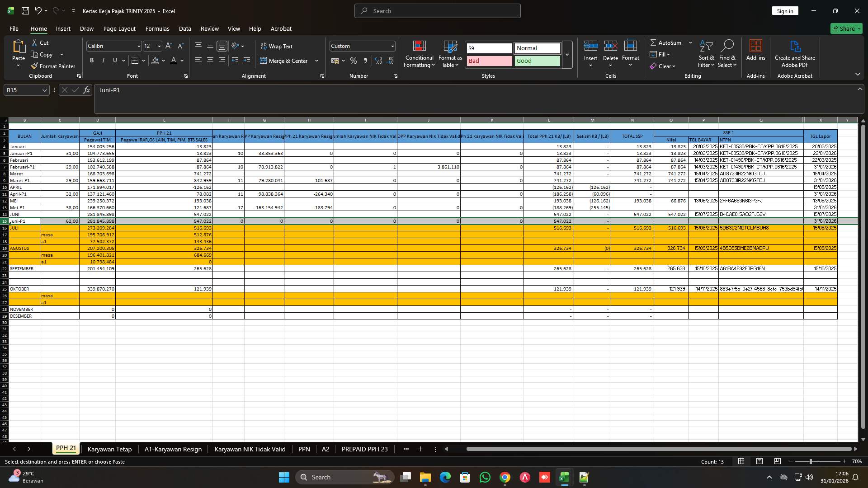Open Conditional Formatting options

tap(419, 54)
